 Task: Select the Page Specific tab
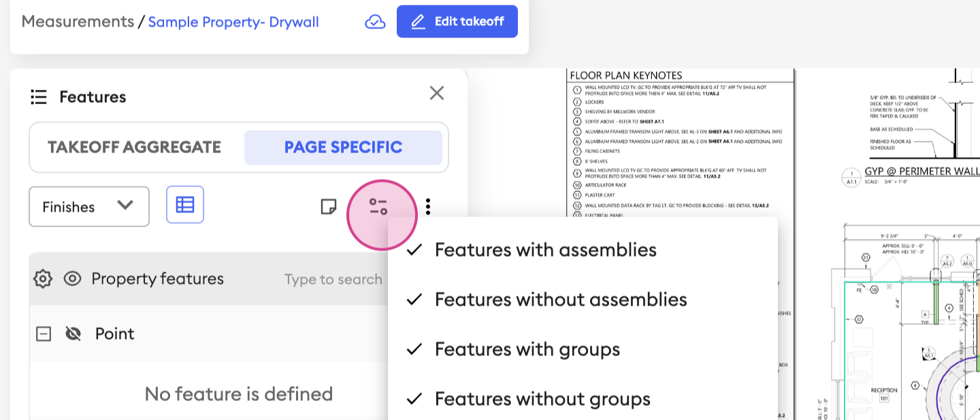[343, 147]
